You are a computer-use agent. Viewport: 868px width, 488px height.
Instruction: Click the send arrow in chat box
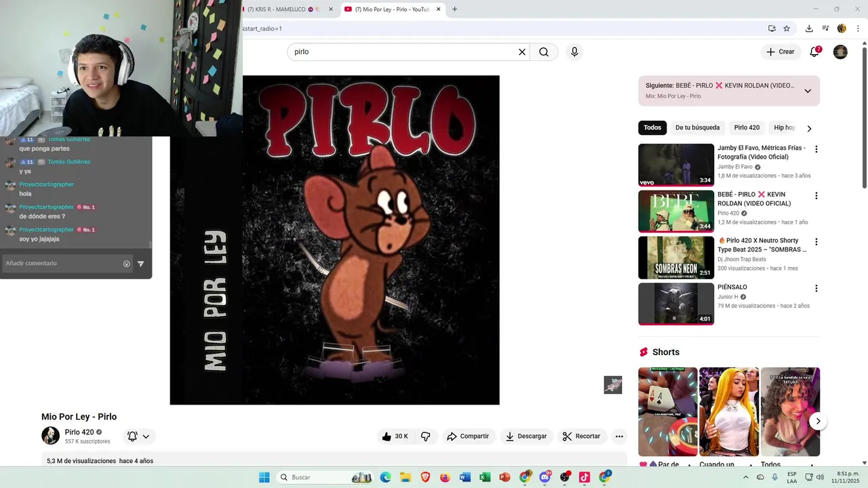click(140, 264)
